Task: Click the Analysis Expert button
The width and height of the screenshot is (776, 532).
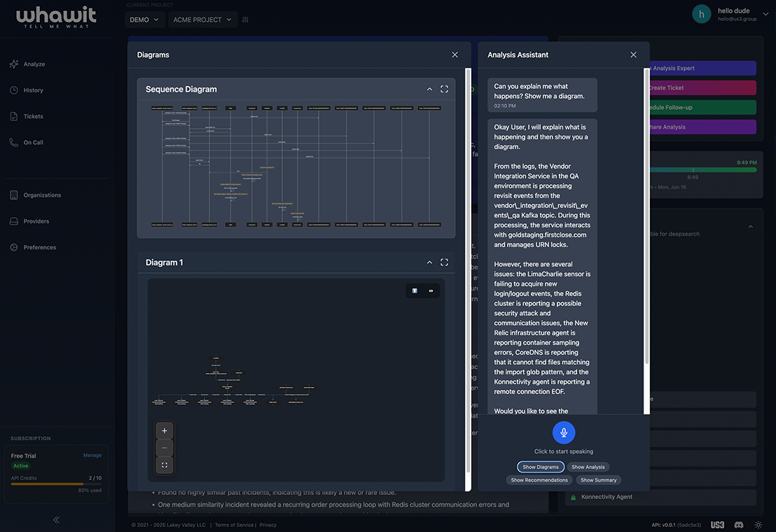Action: (702, 68)
